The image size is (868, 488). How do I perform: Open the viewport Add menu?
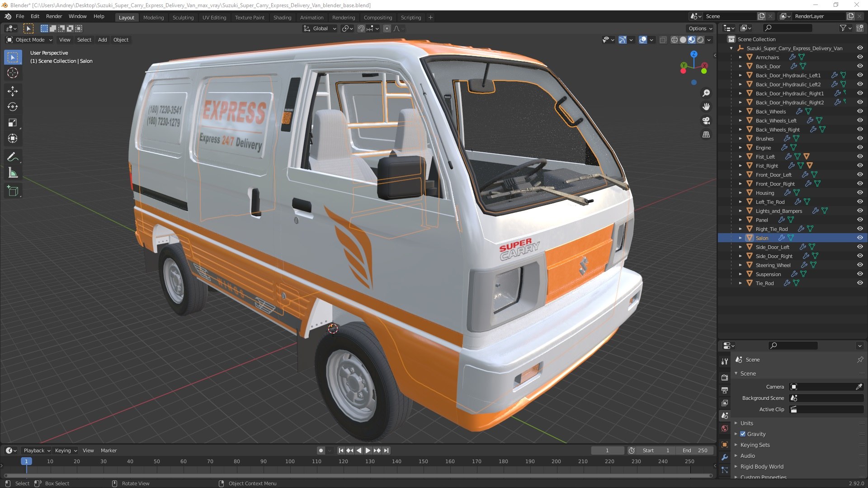click(103, 40)
